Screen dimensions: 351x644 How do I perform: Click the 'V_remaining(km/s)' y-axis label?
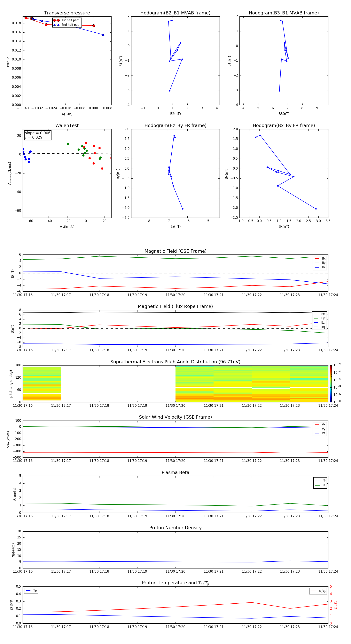pos(10,174)
